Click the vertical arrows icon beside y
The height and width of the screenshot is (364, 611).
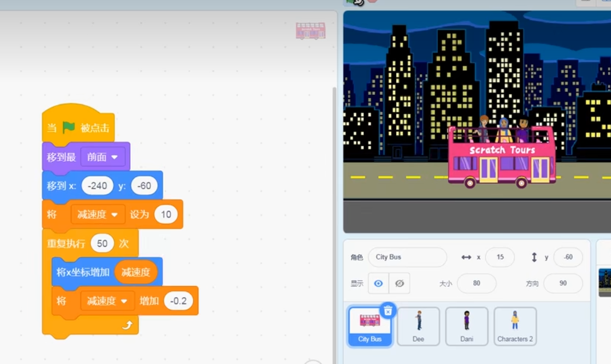(534, 257)
